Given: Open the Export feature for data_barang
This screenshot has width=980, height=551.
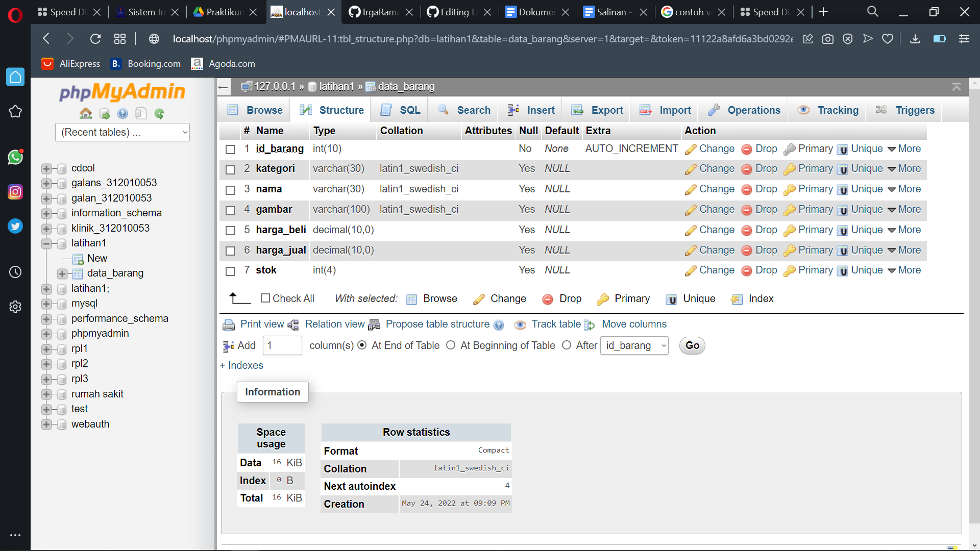Looking at the screenshot, I should (x=607, y=110).
